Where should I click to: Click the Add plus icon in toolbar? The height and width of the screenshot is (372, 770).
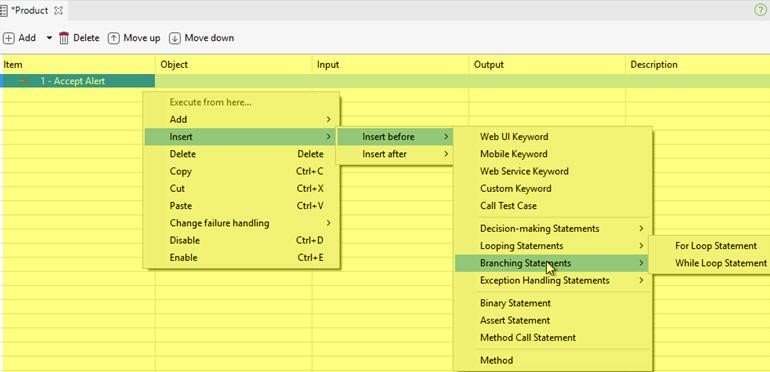pos(8,38)
